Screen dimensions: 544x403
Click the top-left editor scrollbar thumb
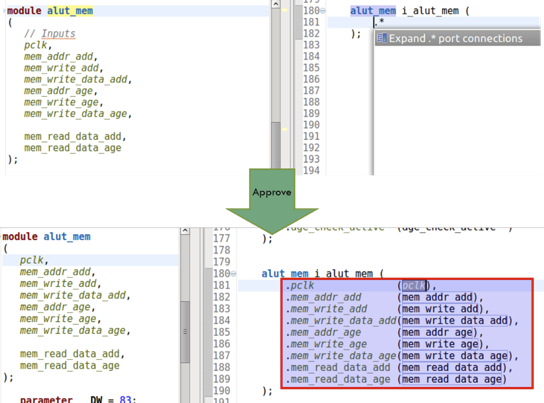click(276, 145)
